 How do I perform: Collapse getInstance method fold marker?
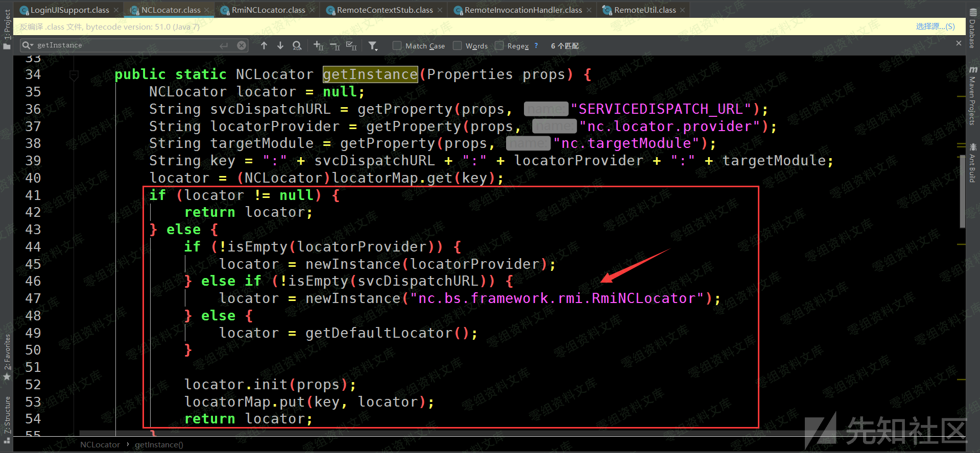[74, 75]
